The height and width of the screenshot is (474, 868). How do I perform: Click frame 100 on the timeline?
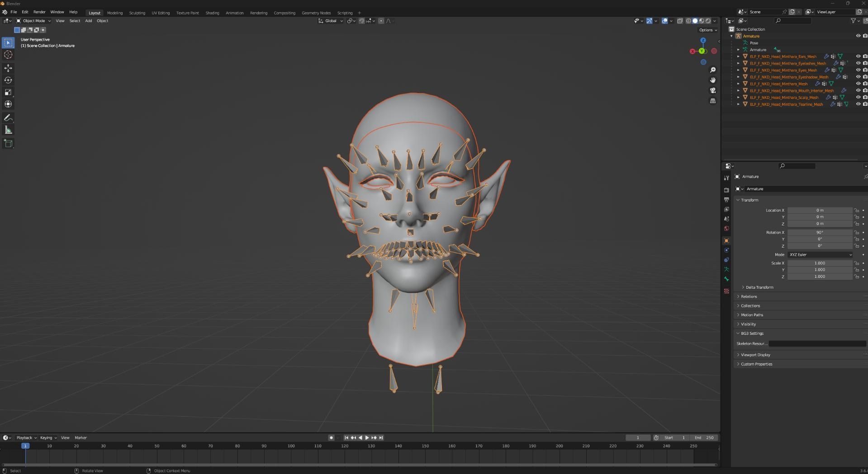pyautogui.click(x=291, y=446)
